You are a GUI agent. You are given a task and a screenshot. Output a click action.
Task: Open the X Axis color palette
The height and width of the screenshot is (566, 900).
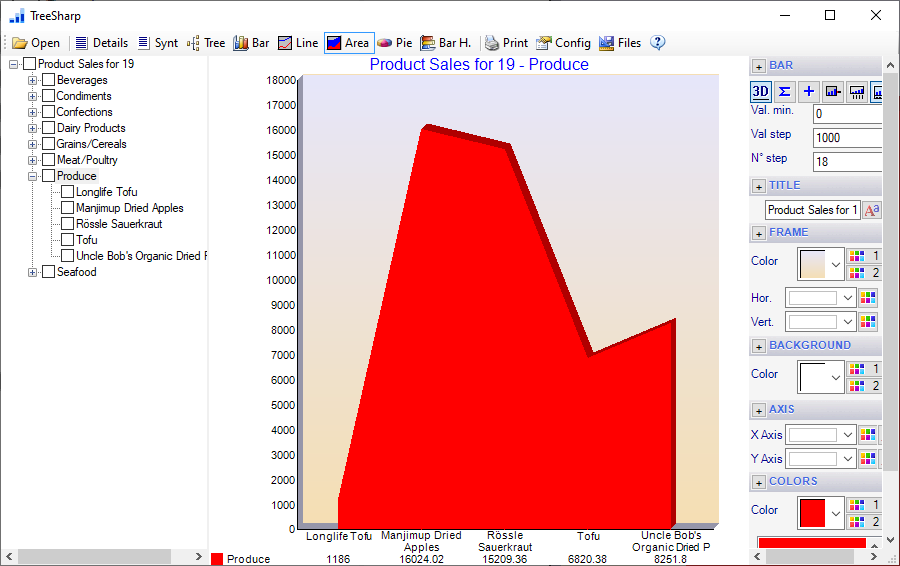pos(868,435)
